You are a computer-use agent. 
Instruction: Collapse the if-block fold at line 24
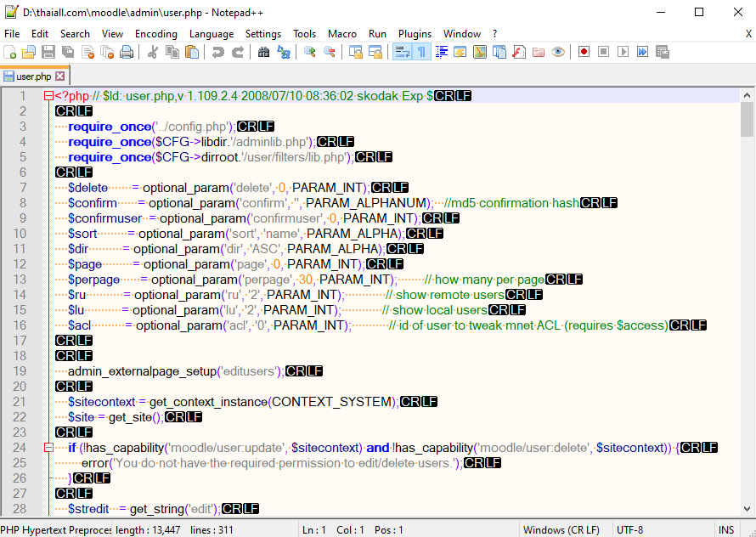tap(48, 448)
